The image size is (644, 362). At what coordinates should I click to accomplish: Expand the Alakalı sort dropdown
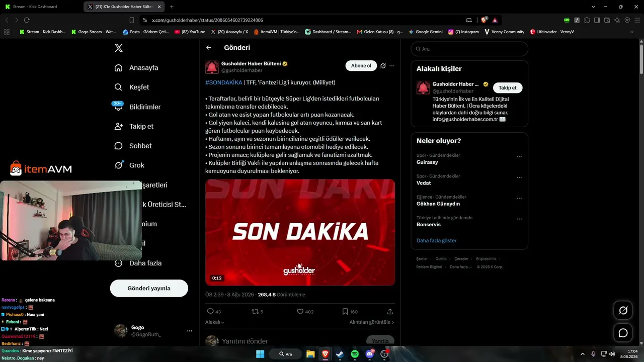[x=215, y=322]
